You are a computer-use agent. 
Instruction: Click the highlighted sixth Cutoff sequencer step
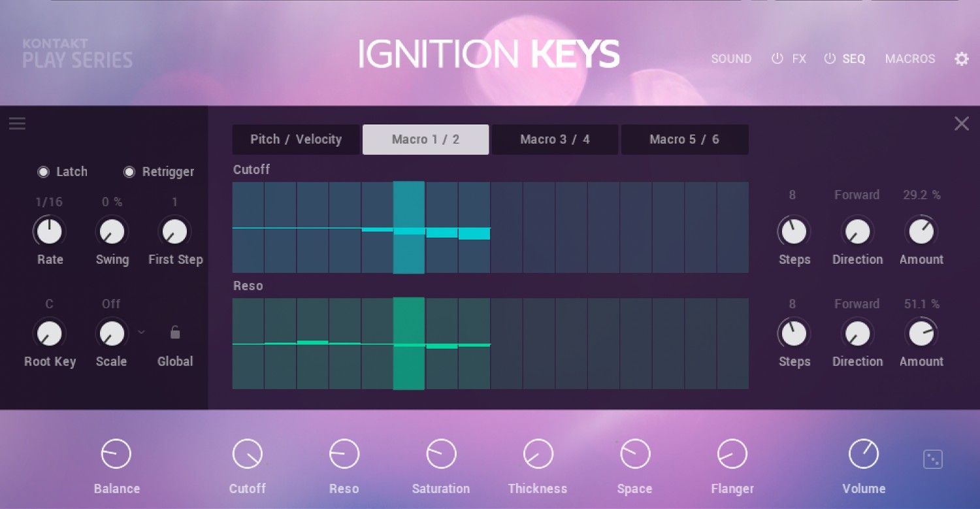[409, 227]
